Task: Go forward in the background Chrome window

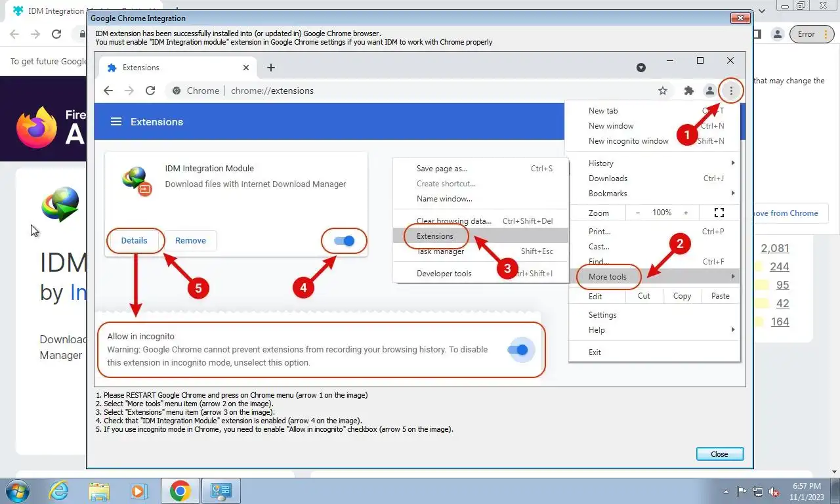Action: [35, 34]
